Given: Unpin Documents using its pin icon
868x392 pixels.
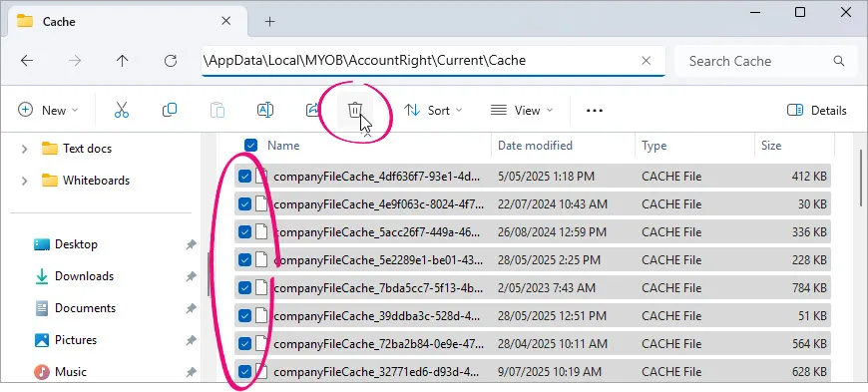Looking at the screenshot, I should pos(191,308).
